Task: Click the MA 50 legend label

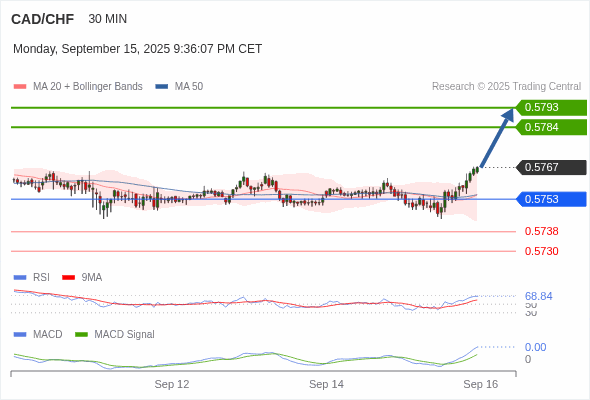Action: click(189, 87)
